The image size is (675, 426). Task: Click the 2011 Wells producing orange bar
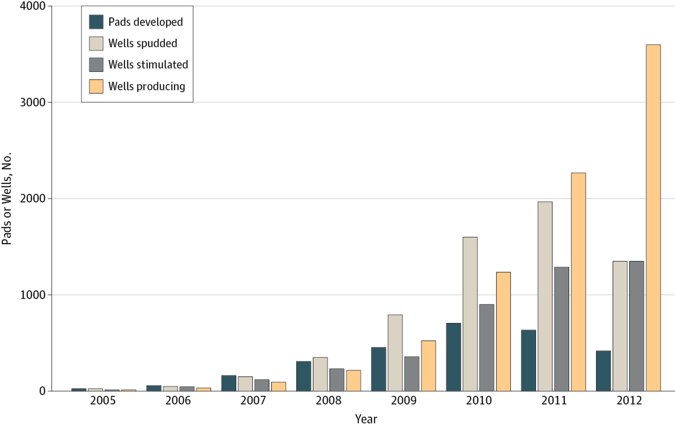point(578,282)
